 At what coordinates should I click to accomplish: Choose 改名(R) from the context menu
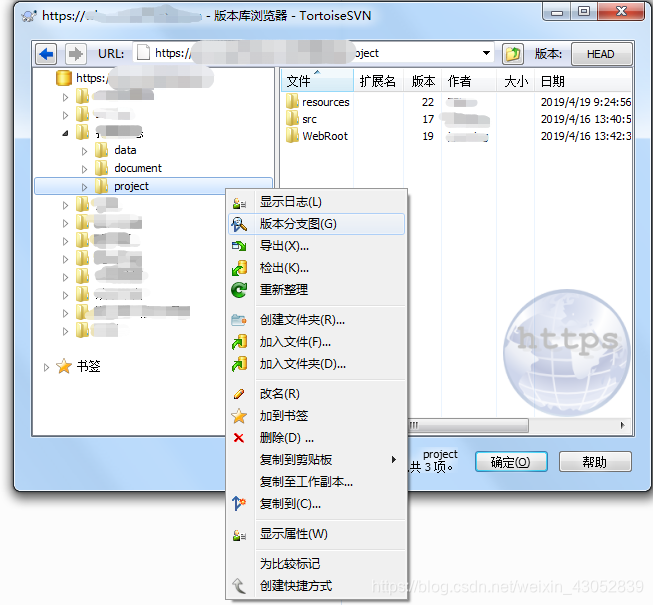tap(317, 394)
